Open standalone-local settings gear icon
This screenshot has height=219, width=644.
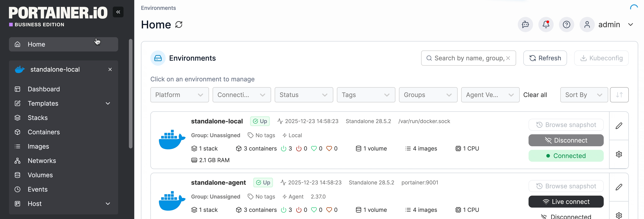(x=619, y=154)
